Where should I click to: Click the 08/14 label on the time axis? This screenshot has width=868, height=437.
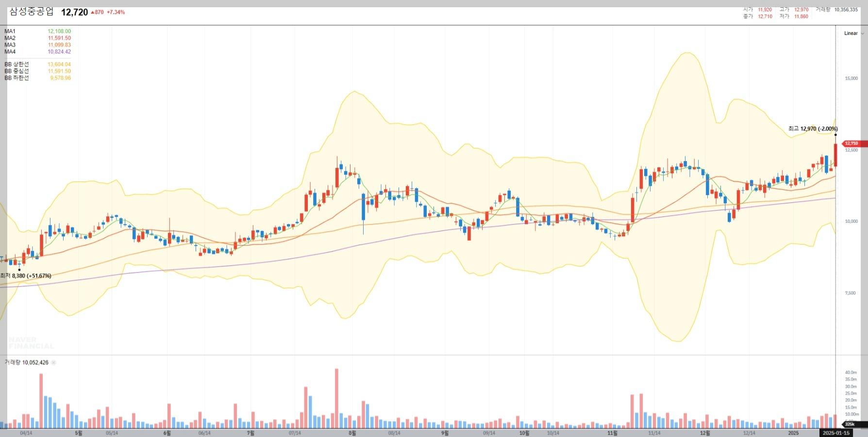click(x=394, y=433)
